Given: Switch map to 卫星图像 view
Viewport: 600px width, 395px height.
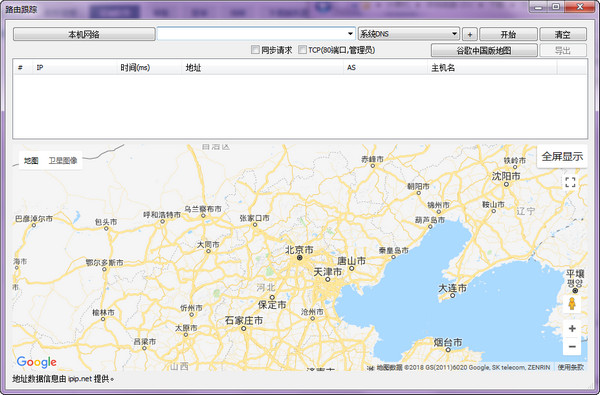Looking at the screenshot, I should pos(63,161).
